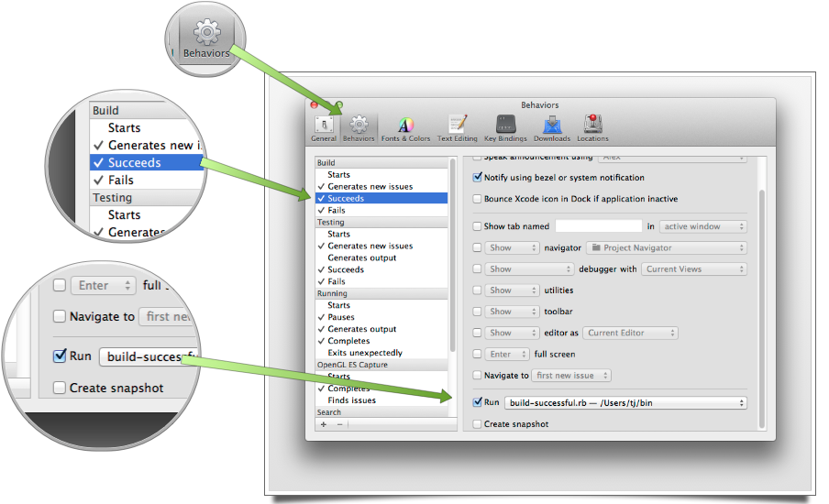This screenshot has height=504, width=829.
Task: Select the Pauses behavior under Running
Action: (381, 317)
